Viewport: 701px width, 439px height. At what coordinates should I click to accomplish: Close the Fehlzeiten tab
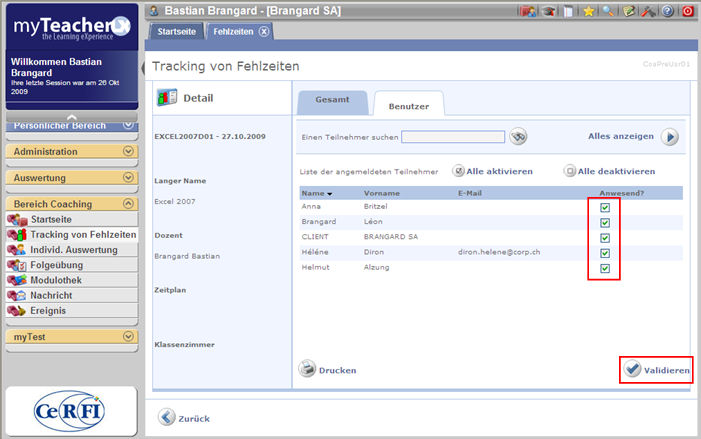[264, 31]
